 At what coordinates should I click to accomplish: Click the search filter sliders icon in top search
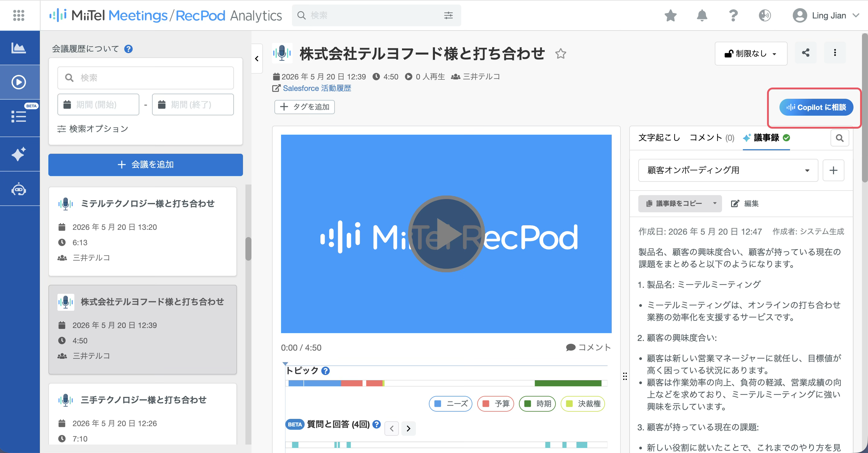(x=448, y=15)
